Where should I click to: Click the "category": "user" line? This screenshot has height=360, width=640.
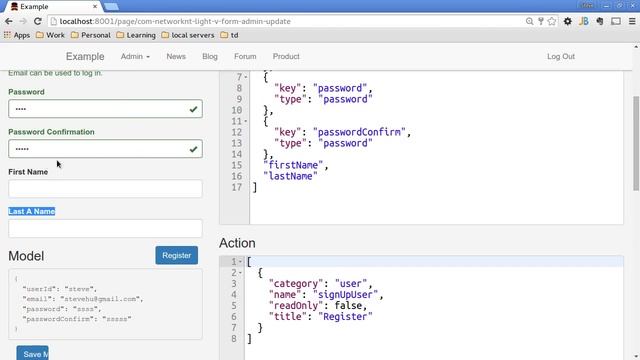coord(320,284)
